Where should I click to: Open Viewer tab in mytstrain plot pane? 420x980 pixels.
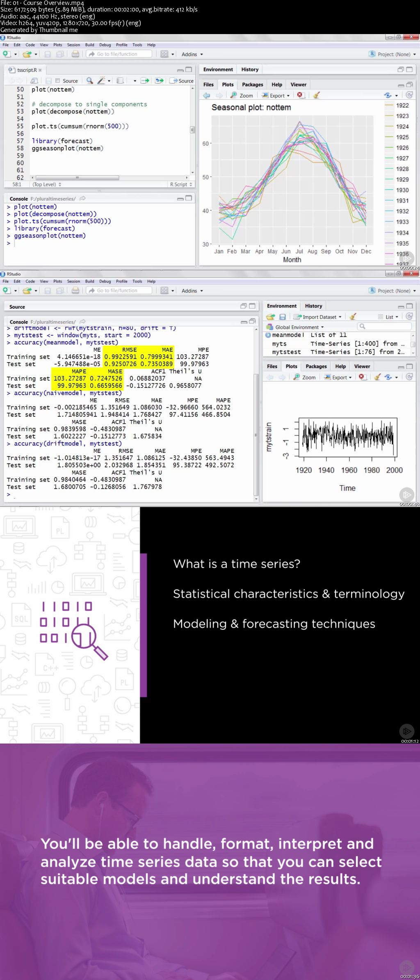point(362,366)
